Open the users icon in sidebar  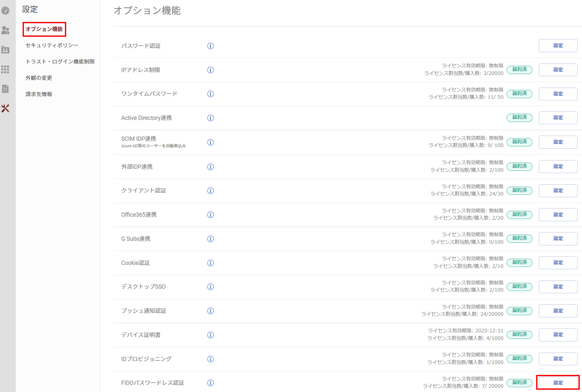[x=5, y=30]
